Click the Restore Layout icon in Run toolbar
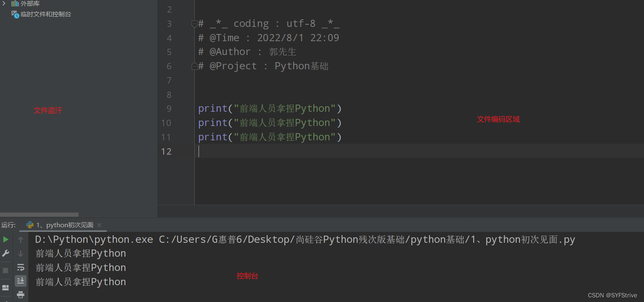 [x=5, y=288]
